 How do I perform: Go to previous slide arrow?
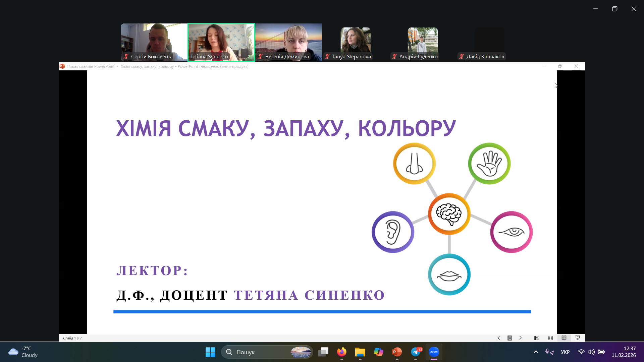499,338
